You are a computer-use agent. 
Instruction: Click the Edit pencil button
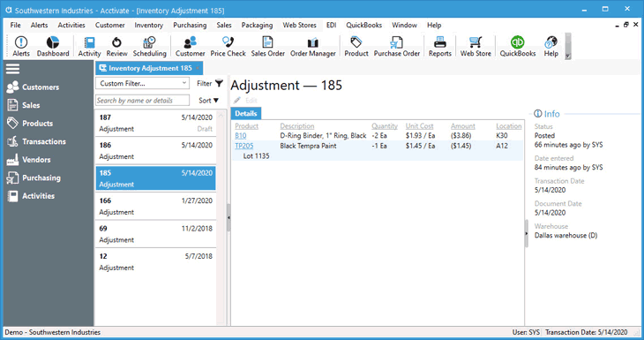click(x=245, y=101)
